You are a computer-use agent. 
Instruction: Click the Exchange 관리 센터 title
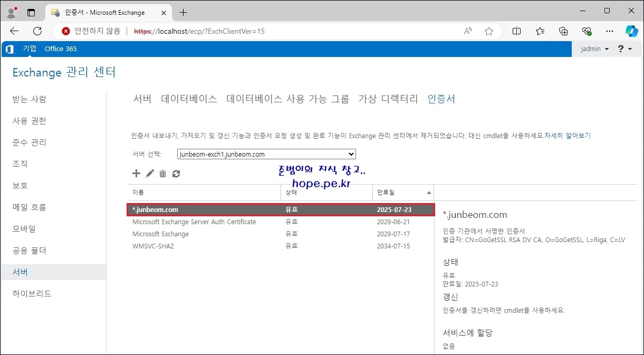click(64, 72)
